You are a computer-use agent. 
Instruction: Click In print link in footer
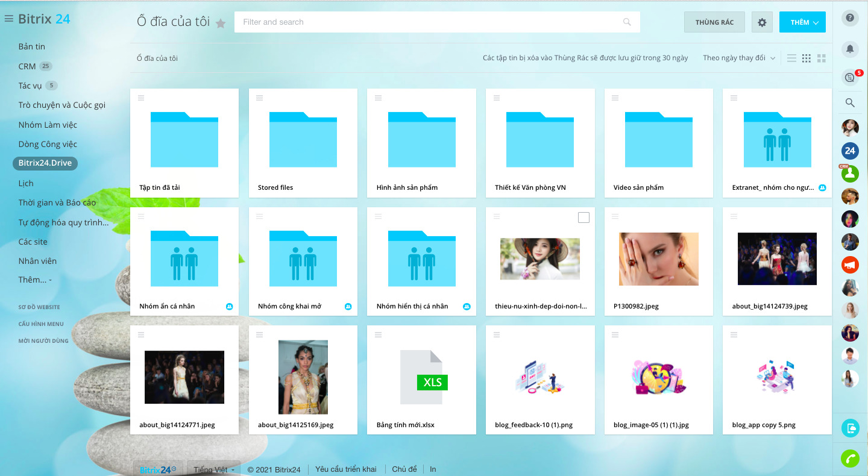coord(433,469)
